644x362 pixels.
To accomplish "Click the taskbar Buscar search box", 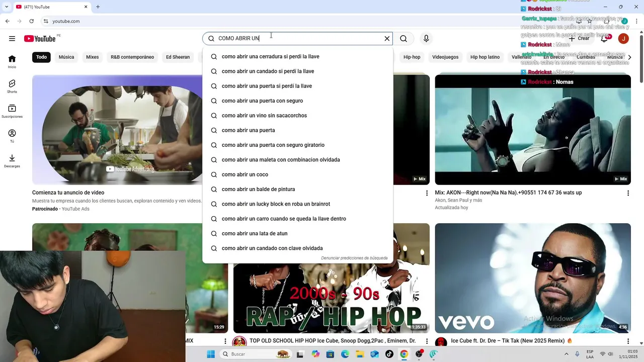I will coord(256,354).
